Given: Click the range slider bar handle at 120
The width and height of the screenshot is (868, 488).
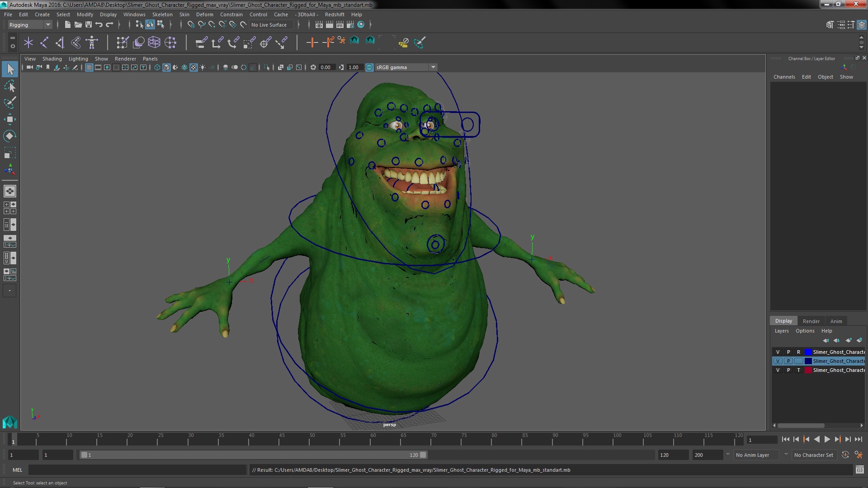Looking at the screenshot, I should [423, 455].
